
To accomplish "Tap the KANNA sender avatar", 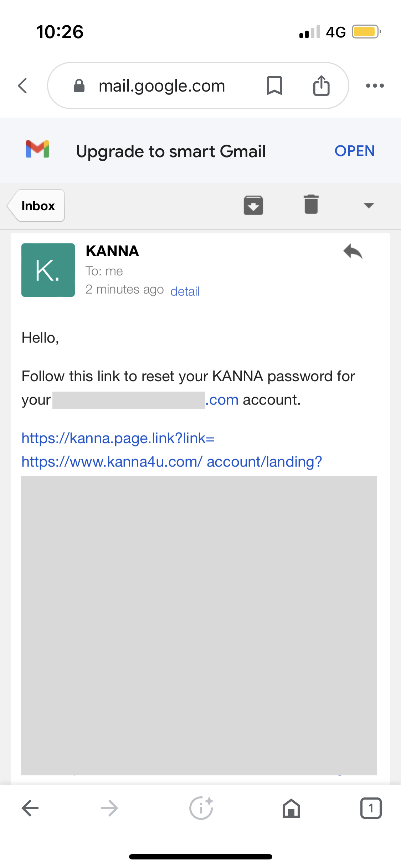I will tap(48, 270).
